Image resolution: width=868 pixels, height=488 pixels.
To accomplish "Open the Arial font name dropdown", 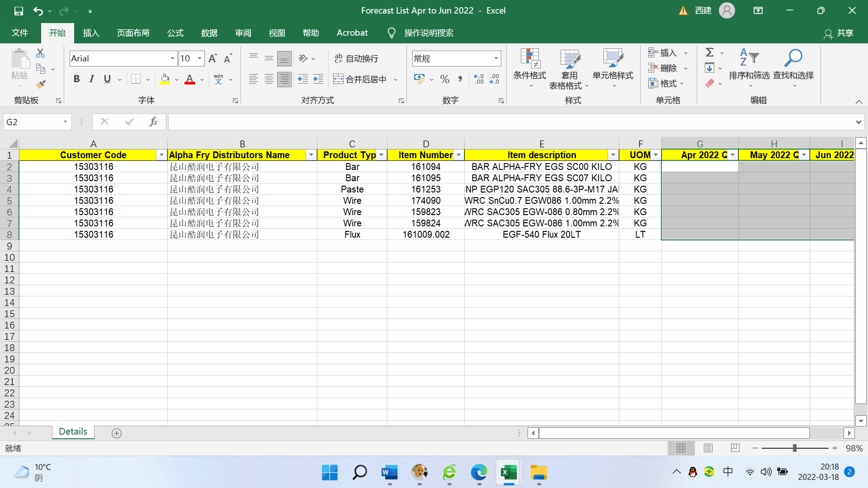I will (172, 58).
